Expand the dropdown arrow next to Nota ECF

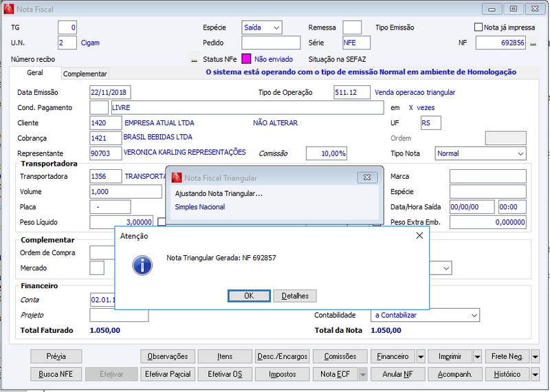click(363, 374)
